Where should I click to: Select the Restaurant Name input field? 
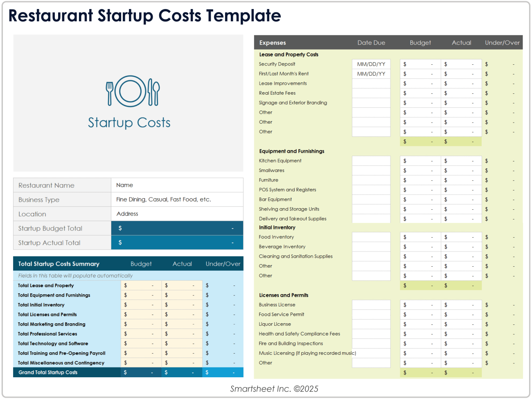click(177, 185)
